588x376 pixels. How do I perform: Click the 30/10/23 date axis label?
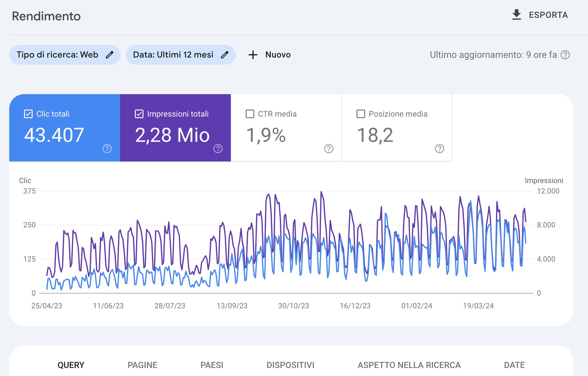point(294,306)
